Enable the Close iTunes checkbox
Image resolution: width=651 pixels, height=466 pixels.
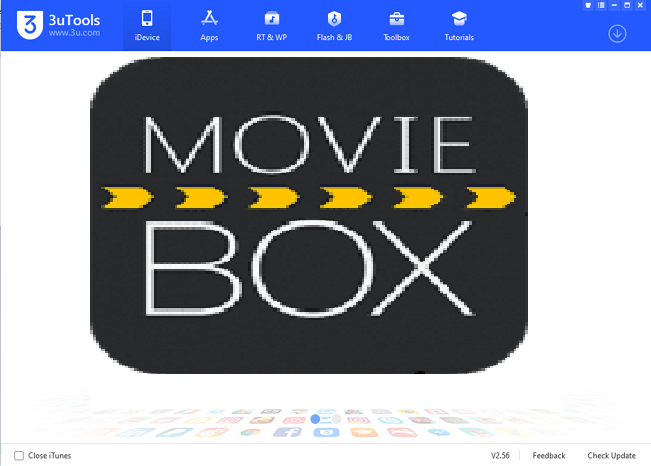(x=19, y=456)
